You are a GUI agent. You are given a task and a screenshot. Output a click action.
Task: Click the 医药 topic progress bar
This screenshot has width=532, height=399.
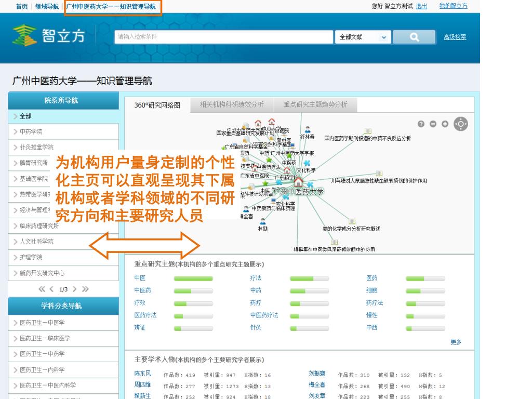(x=425, y=278)
